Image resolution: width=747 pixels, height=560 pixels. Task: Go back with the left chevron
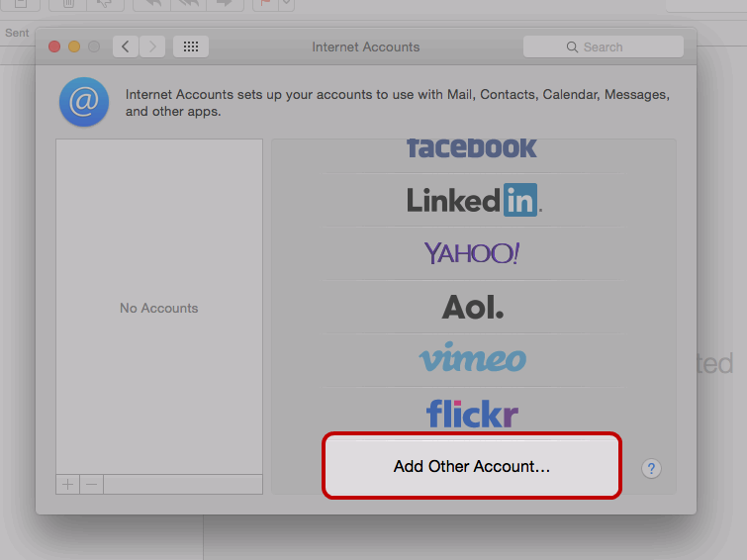click(126, 47)
